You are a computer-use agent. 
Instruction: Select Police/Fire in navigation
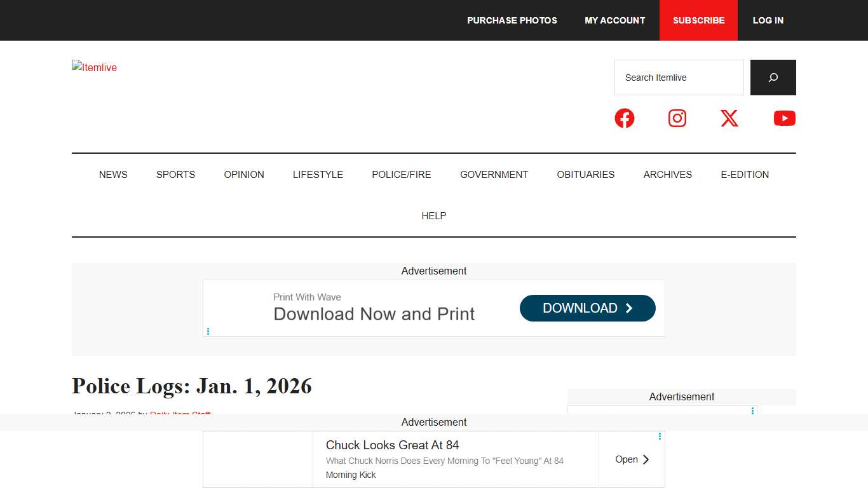pyautogui.click(x=401, y=175)
